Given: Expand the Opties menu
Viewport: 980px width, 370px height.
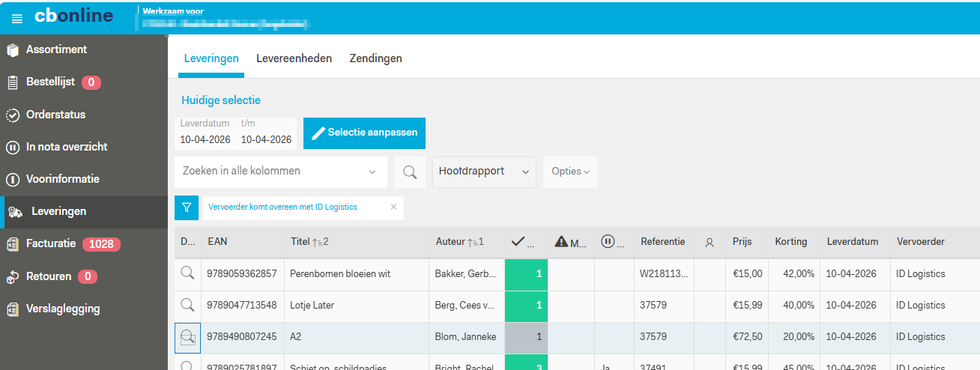Looking at the screenshot, I should (x=569, y=172).
